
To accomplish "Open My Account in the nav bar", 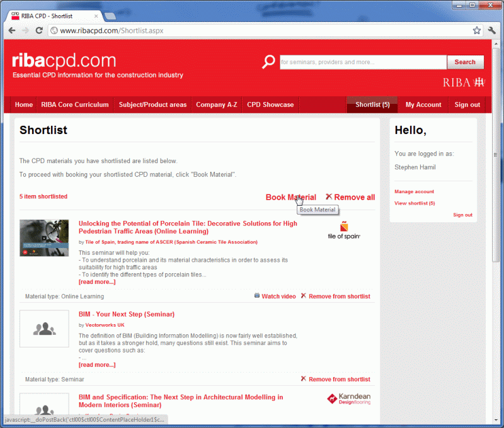I will pyautogui.click(x=423, y=104).
